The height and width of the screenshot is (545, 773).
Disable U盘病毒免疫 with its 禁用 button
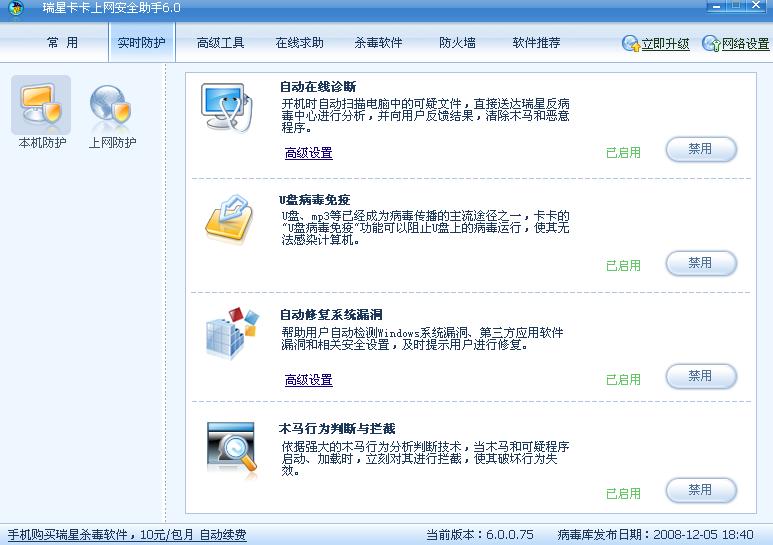pos(701,263)
